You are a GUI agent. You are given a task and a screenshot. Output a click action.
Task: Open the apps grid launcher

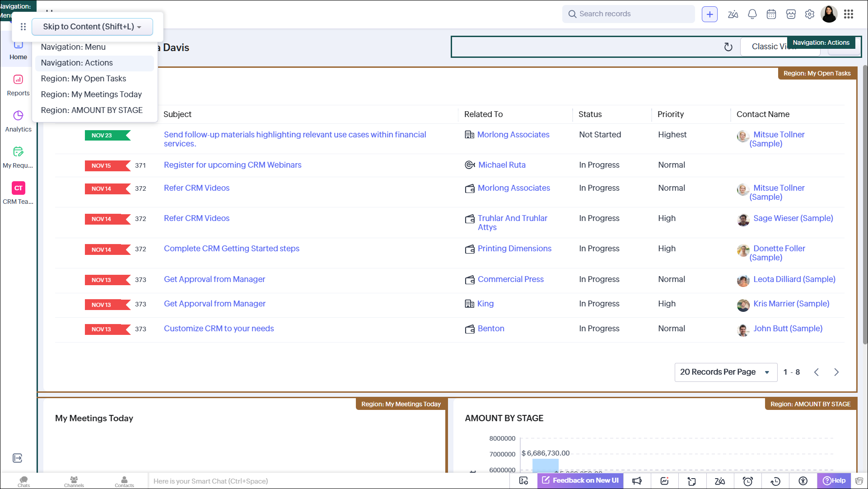(848, 14)
